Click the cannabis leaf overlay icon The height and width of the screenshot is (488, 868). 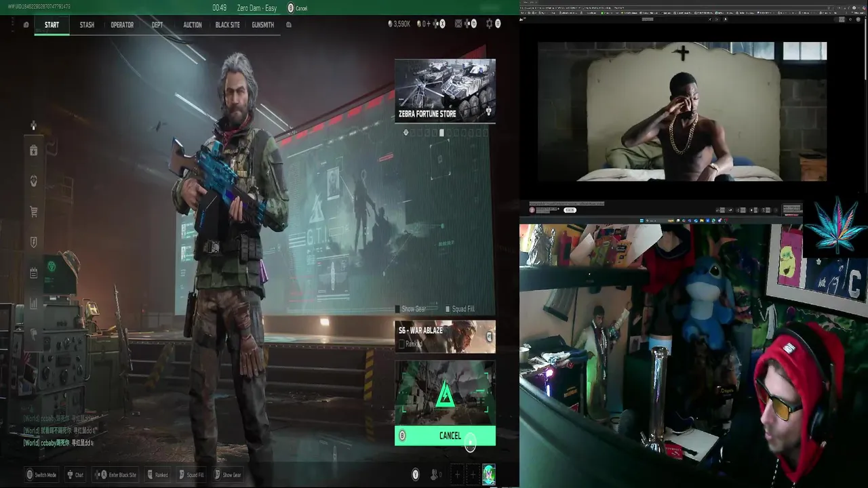point(836,225)
